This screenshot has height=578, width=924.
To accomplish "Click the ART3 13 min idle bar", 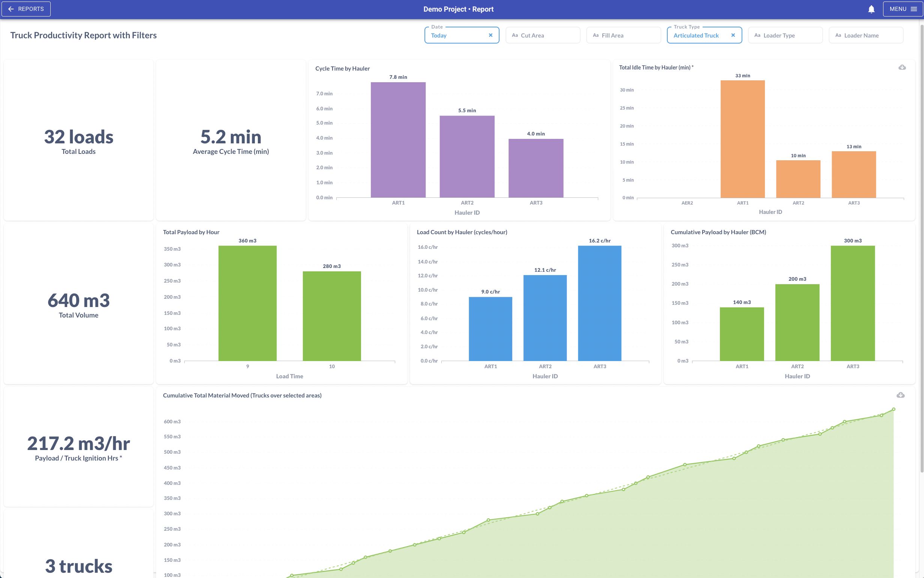I will coord(854,175).
